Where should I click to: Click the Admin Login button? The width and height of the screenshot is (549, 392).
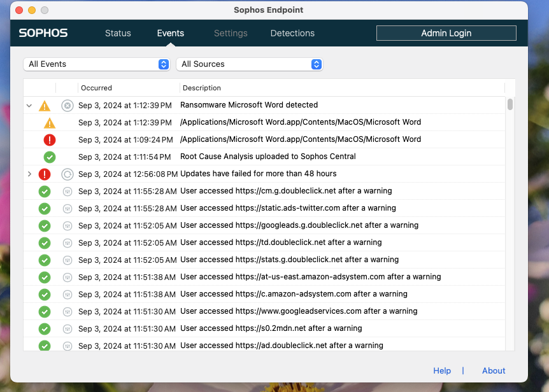[x=446, y=33]
